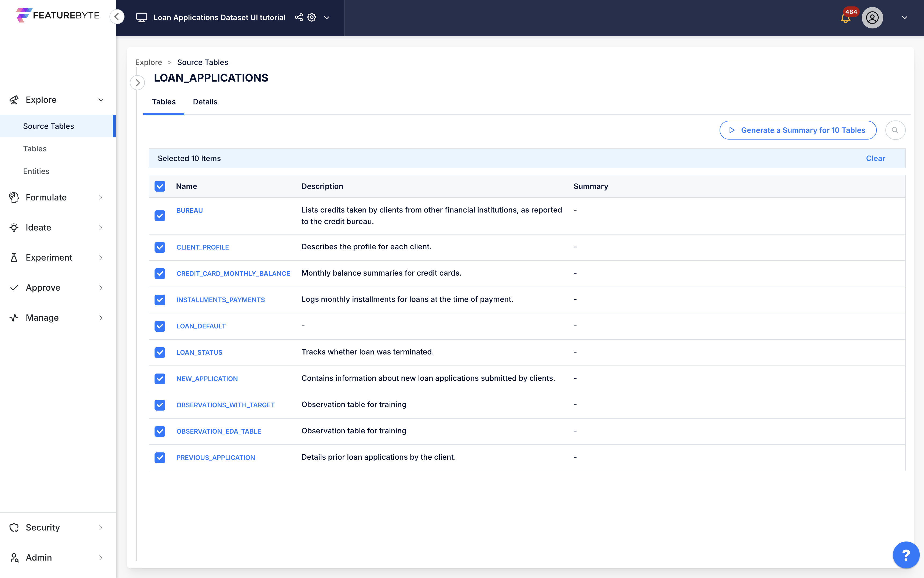The width and height of the screenshot is (924, 578).
Task: Open the INSTALLMENTS_PAYMENTS link
Action: 221,300
